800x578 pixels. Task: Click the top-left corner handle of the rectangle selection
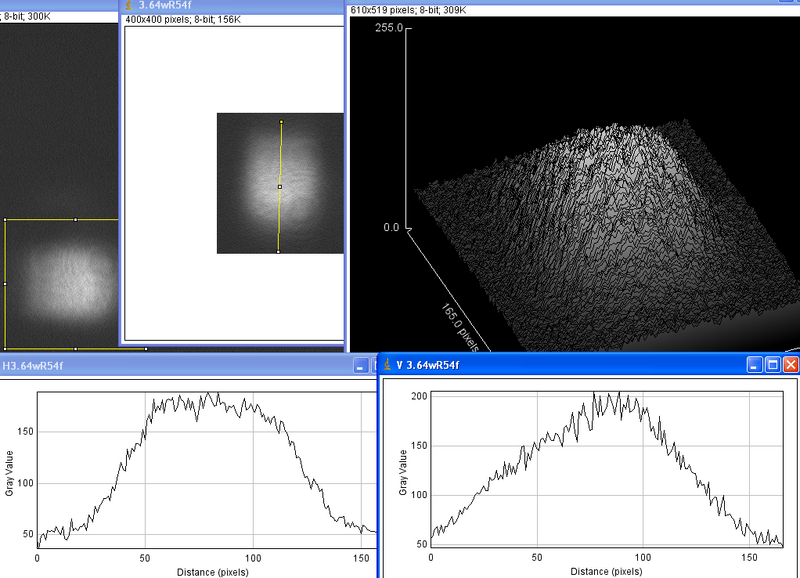[5, 219]
